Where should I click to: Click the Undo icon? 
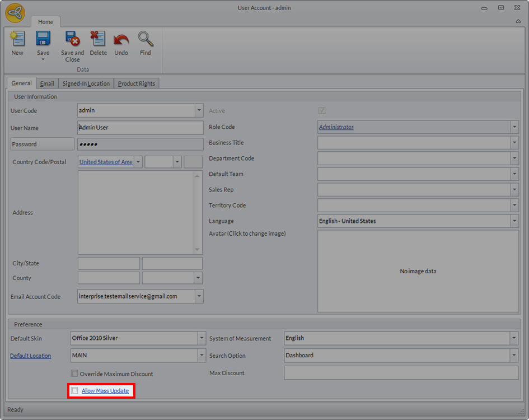pyautogui.click(x=121, y=39)
